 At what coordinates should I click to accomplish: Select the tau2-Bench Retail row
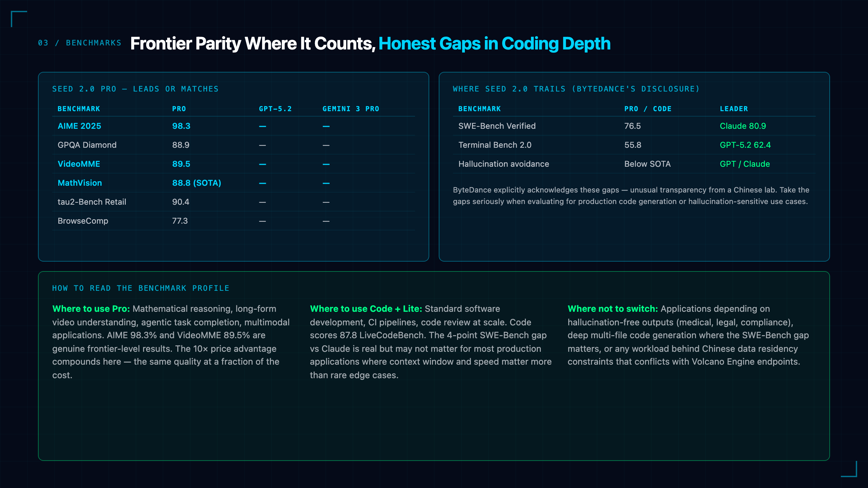(234, 202)
